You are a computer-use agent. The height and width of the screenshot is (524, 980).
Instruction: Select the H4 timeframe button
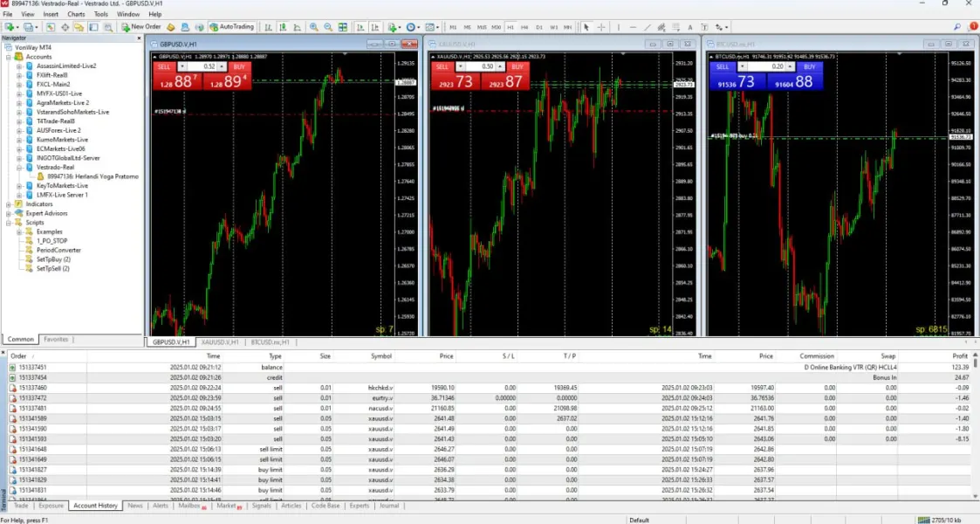[x=525, y=28]
